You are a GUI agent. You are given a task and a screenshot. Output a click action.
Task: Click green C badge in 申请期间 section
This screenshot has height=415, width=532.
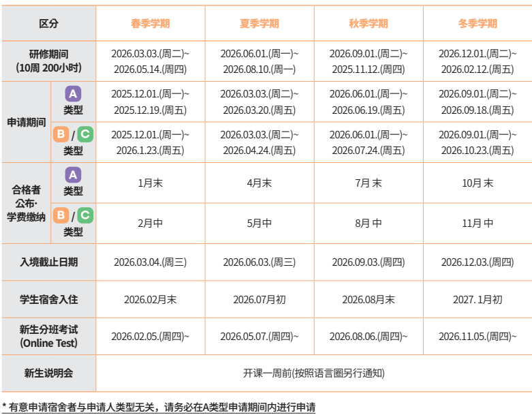click(85, 134)
